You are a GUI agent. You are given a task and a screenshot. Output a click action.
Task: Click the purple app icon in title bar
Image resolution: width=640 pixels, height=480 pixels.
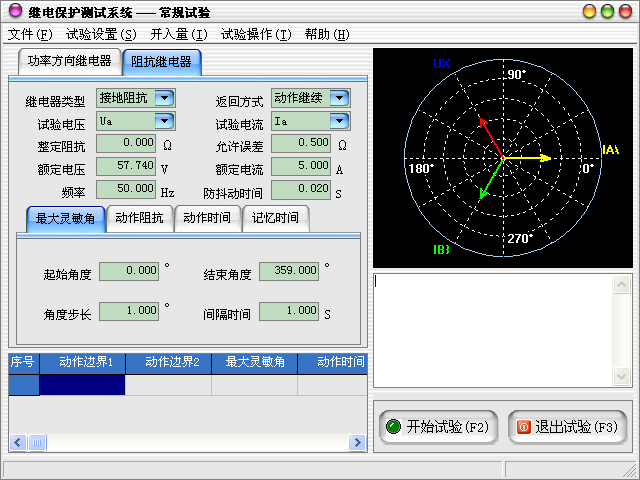click(15, 11)
